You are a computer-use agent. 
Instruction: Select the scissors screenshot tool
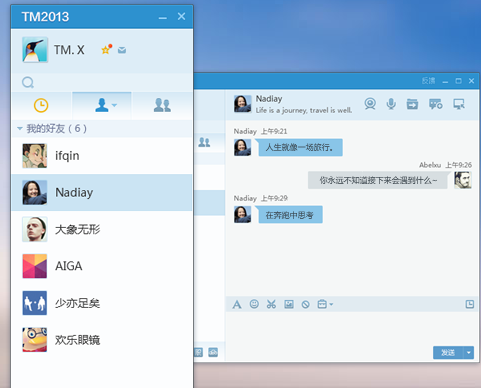coord(271,304)
